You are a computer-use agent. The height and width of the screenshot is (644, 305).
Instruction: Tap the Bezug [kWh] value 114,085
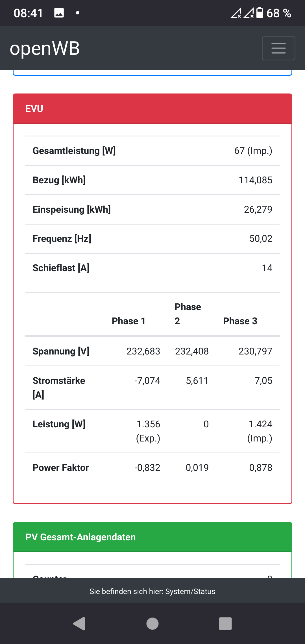point(255,180)
